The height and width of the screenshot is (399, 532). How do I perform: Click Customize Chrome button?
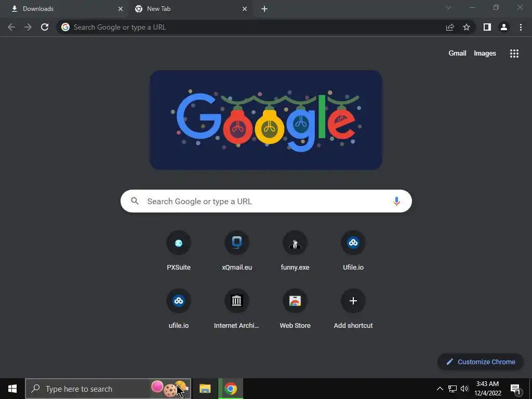481,362
